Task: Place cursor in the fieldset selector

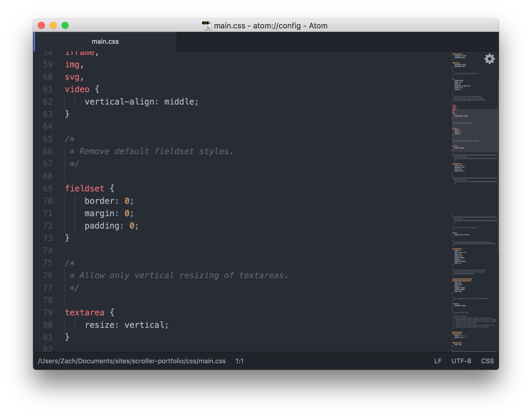Action: pos(85,188)
